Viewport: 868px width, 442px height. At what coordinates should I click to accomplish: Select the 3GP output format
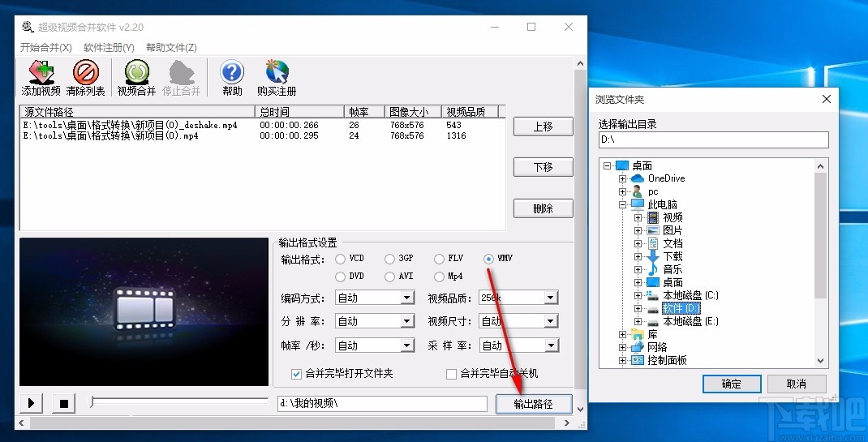(389, 259)
